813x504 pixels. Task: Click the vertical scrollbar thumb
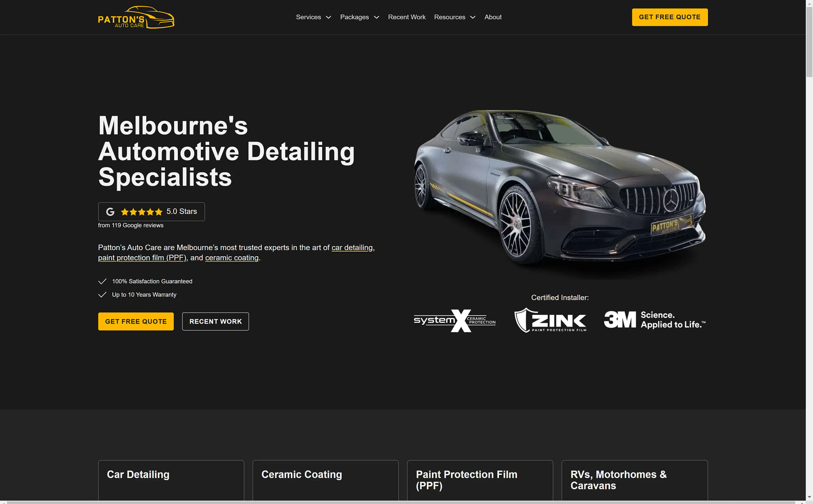coord(809,42)
